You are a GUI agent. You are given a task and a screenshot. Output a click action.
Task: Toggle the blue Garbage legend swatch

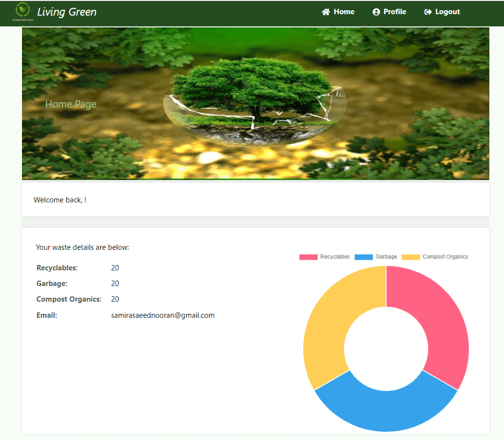coord(363,257)
